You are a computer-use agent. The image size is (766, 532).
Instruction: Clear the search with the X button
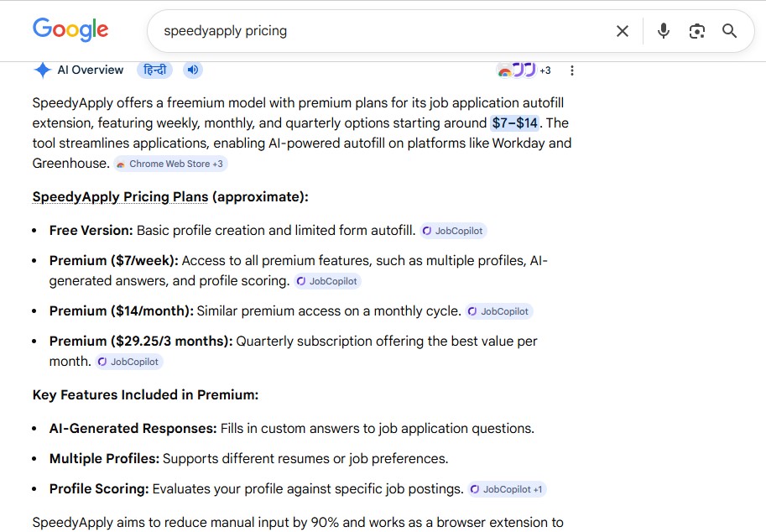point(623,31)
